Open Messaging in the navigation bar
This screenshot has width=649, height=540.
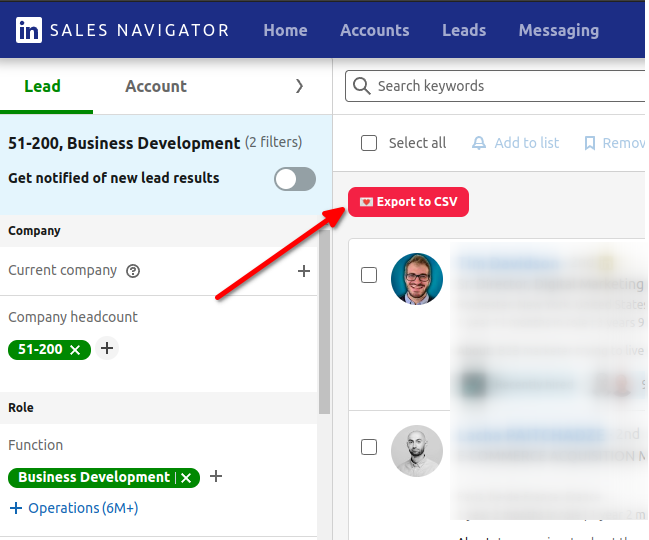559,30
